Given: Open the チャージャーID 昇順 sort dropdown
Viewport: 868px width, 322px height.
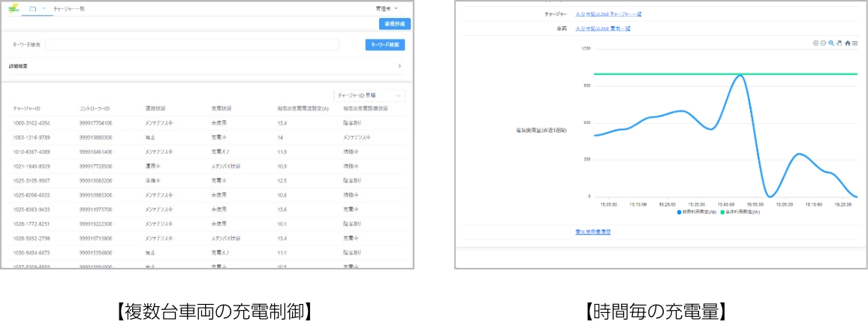Looking at the screenshot, I should click(369, 96).
